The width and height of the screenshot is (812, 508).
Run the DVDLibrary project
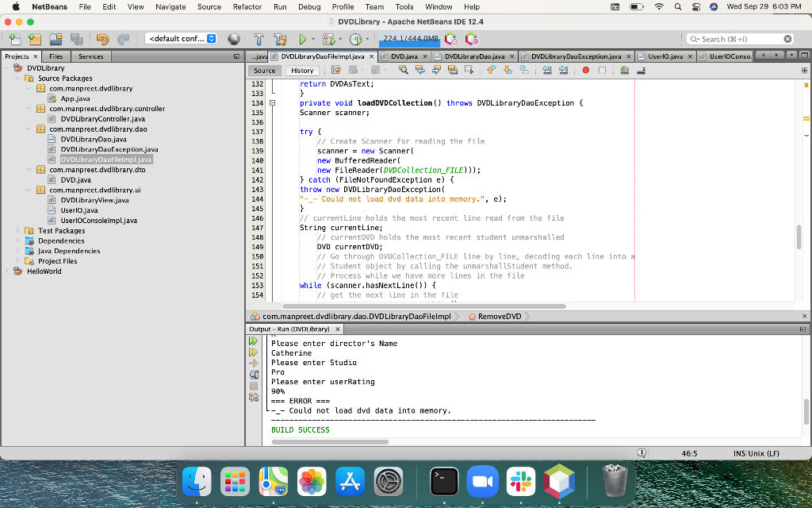tap(302, 37)
